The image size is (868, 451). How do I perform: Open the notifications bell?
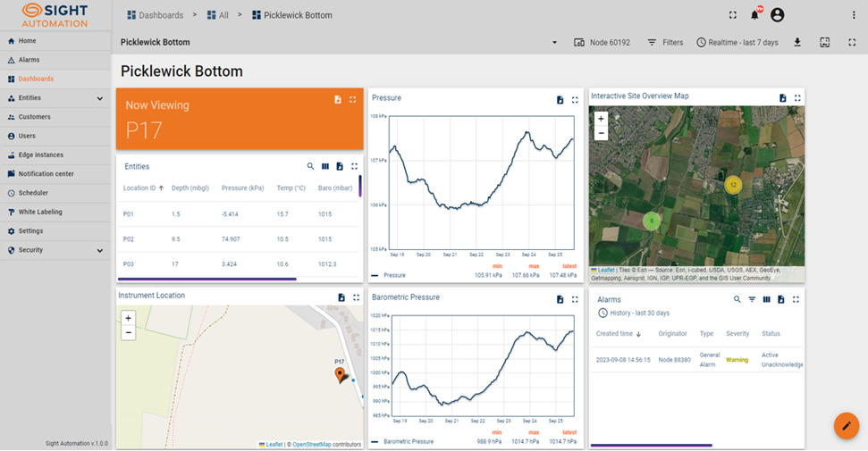coord(754,15)
